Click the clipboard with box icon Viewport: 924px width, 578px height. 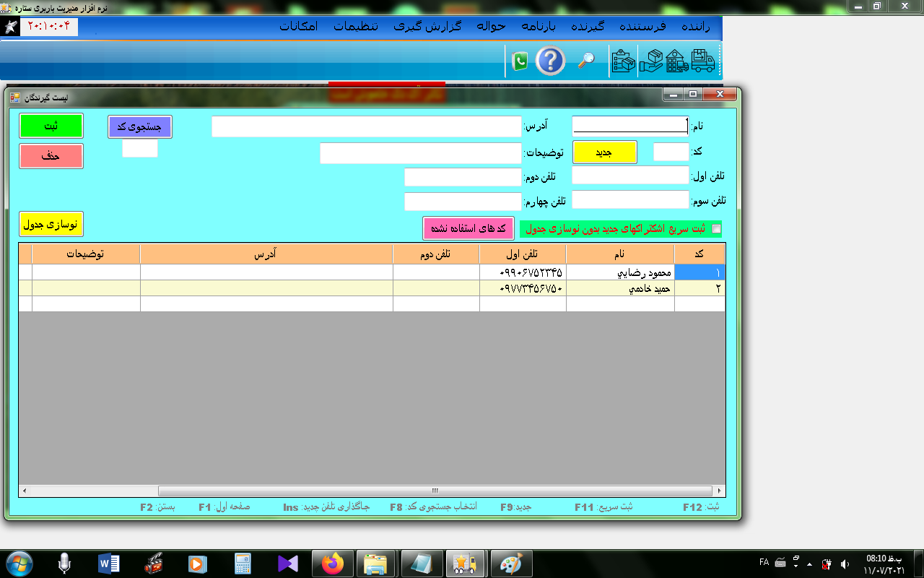(623, 61)
